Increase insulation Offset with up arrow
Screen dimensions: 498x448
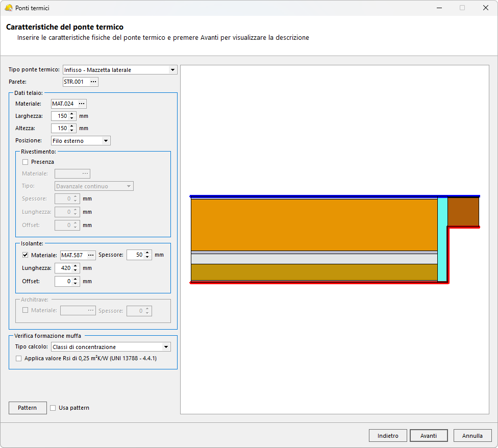[x=76, y=279]
